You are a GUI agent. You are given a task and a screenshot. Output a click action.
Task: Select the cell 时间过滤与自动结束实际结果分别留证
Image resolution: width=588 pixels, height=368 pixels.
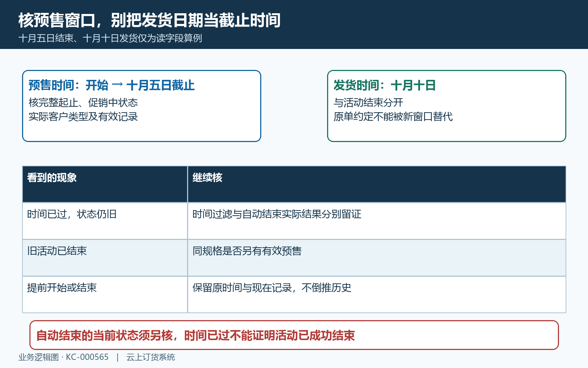coord(377,221)
